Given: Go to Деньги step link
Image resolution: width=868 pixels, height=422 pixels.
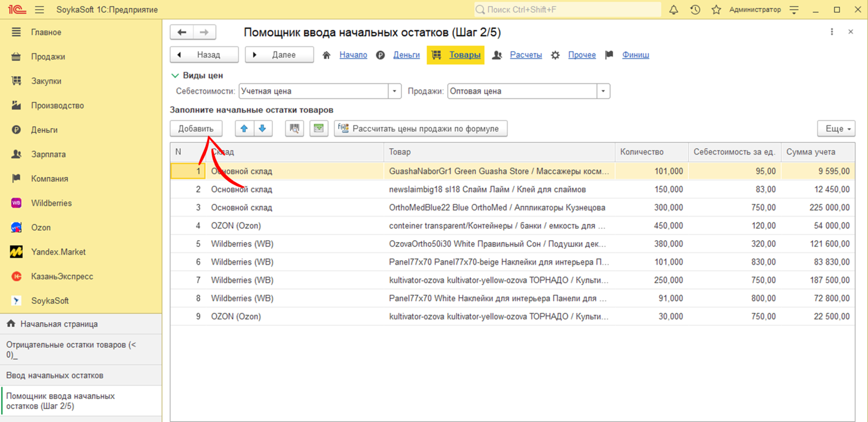Looking at the screenshot, I should pyautogui.click(x=407, y=55).
